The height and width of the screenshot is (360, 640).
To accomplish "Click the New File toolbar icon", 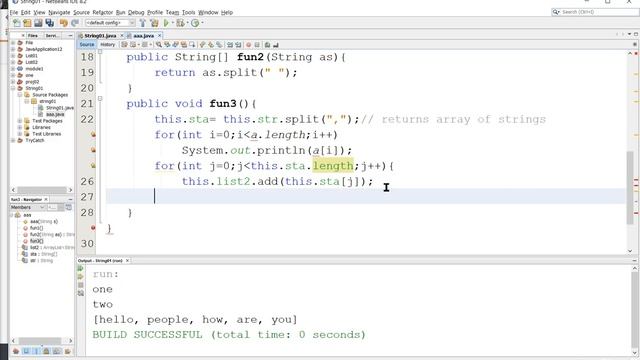I will coord(16,23).
